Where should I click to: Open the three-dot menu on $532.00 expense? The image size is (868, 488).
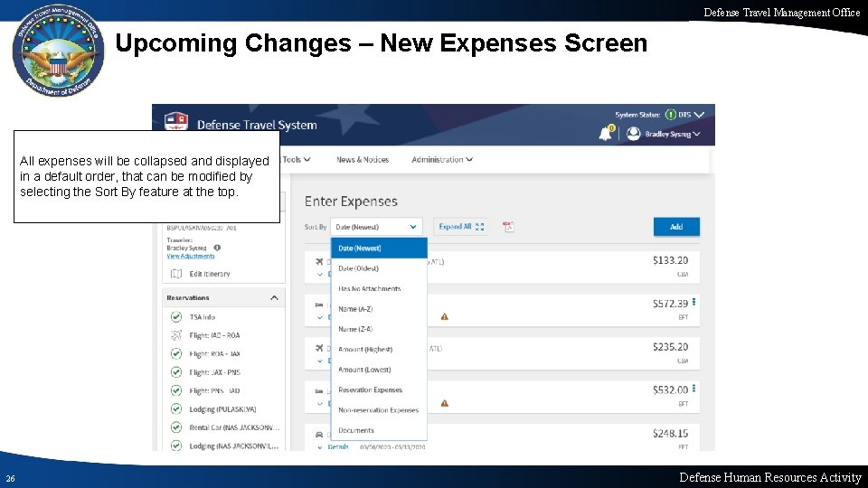[x=693, y=389]
